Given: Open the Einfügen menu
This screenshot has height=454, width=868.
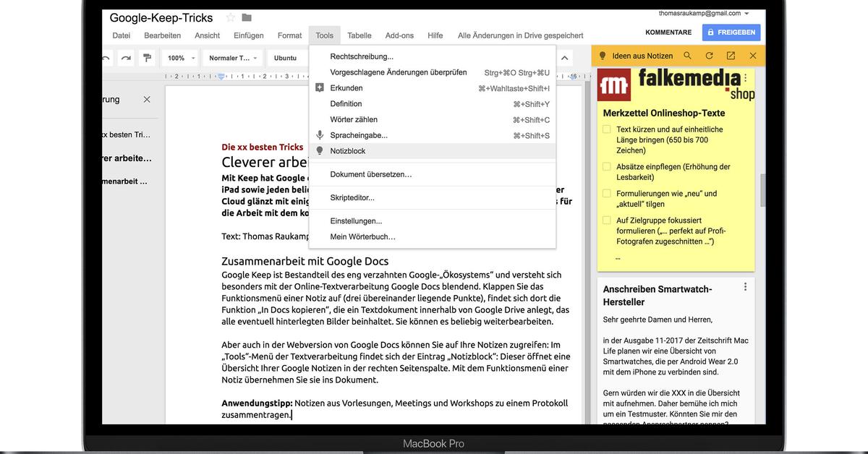Looking at the screenshot, I should 249,35.
